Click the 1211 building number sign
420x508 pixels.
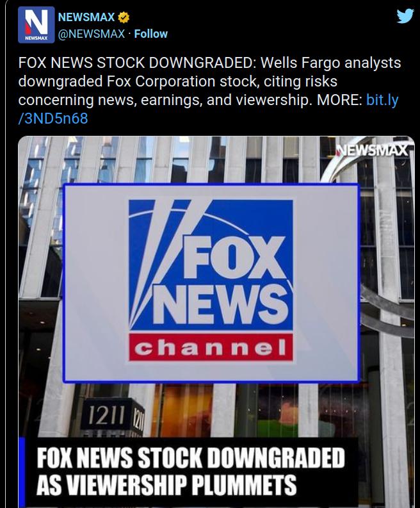107,415
